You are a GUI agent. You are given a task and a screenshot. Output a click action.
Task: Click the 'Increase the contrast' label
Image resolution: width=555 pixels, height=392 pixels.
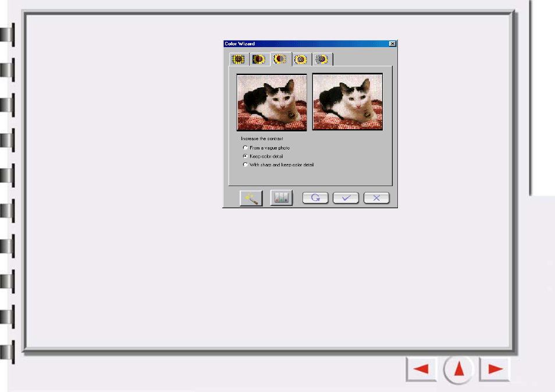coord(262,138)
